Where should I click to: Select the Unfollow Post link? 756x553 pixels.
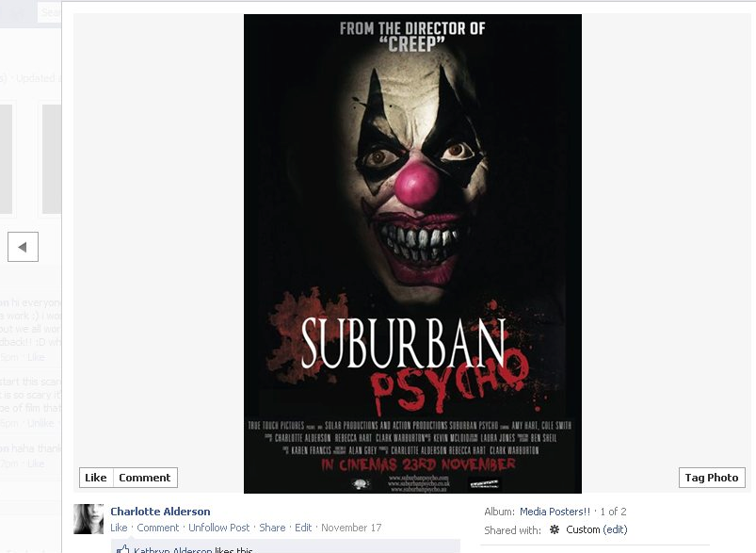coord(219,528)
